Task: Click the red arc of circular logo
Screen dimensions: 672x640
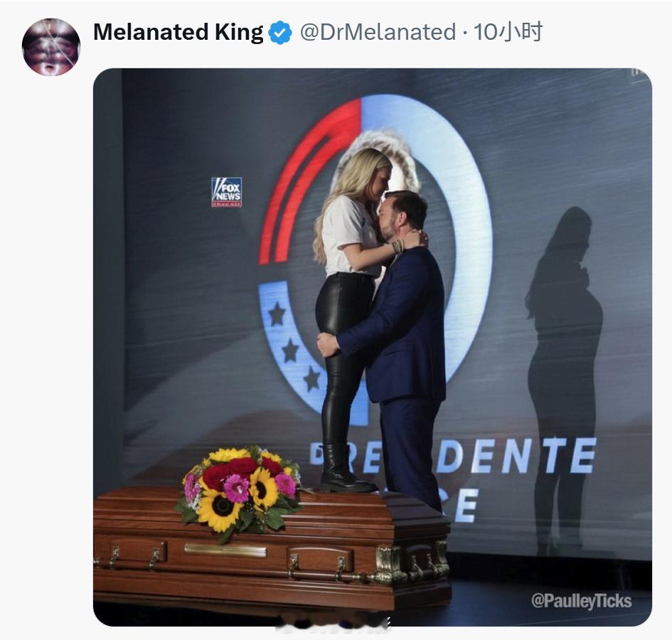Action: click(x=300, y=180)
